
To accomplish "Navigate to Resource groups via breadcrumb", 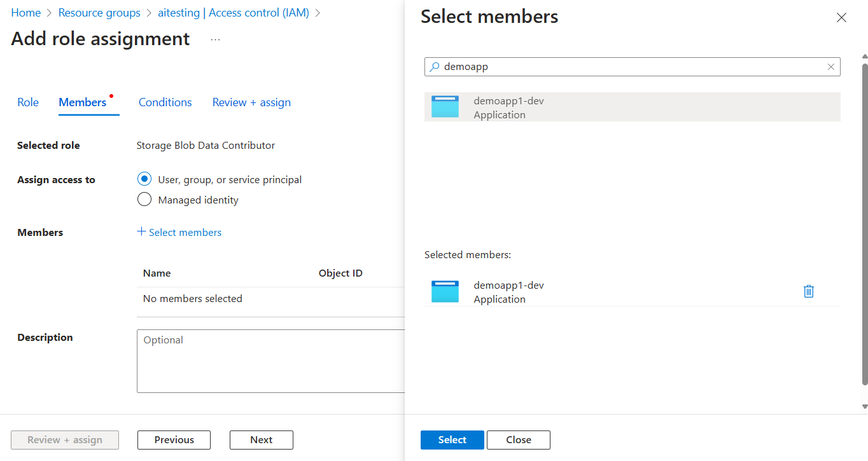I will [x=99, y=12].
